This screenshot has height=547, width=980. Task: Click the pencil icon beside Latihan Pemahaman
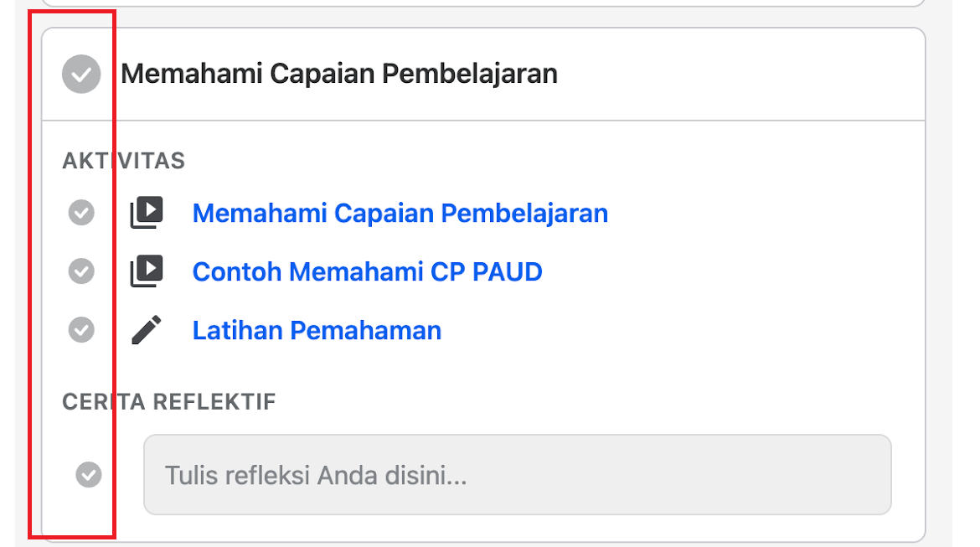pyautogui.click(x=147, y=330)
